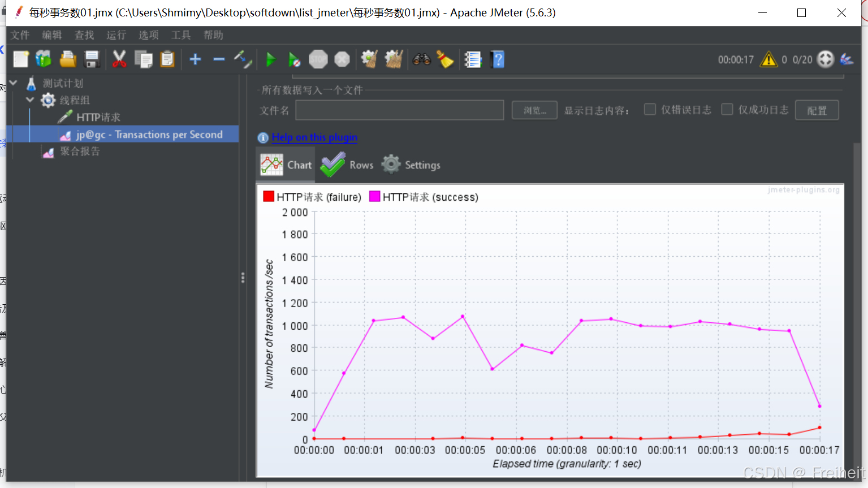Click the Stop test icon
Screen dimensions: 868x488
318,59
